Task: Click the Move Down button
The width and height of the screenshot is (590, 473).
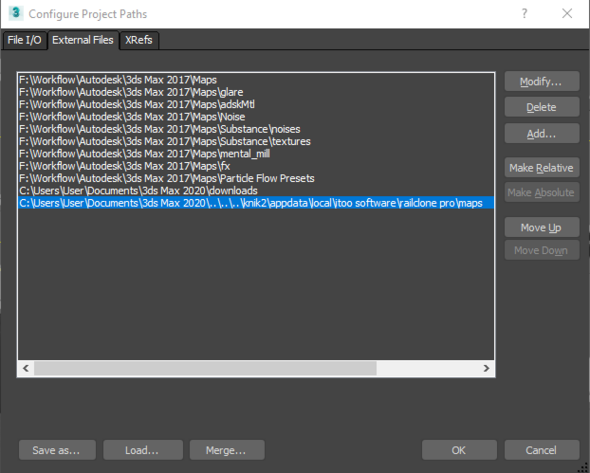Action: coord(541,250)
